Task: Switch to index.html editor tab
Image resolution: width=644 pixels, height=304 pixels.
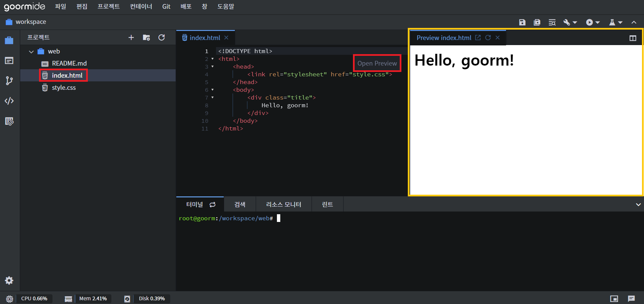Action: 205,38
